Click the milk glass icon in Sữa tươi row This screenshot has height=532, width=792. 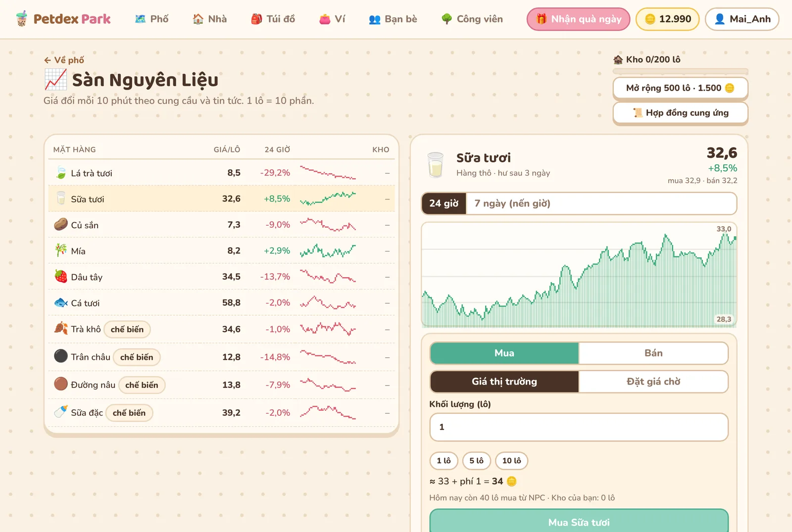pos(61,198)
